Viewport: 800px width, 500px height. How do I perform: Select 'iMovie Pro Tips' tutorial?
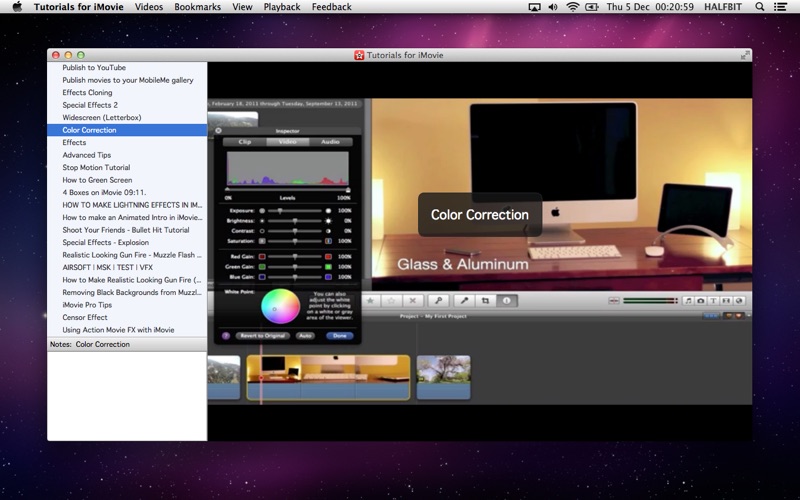[x=87, y=305]
